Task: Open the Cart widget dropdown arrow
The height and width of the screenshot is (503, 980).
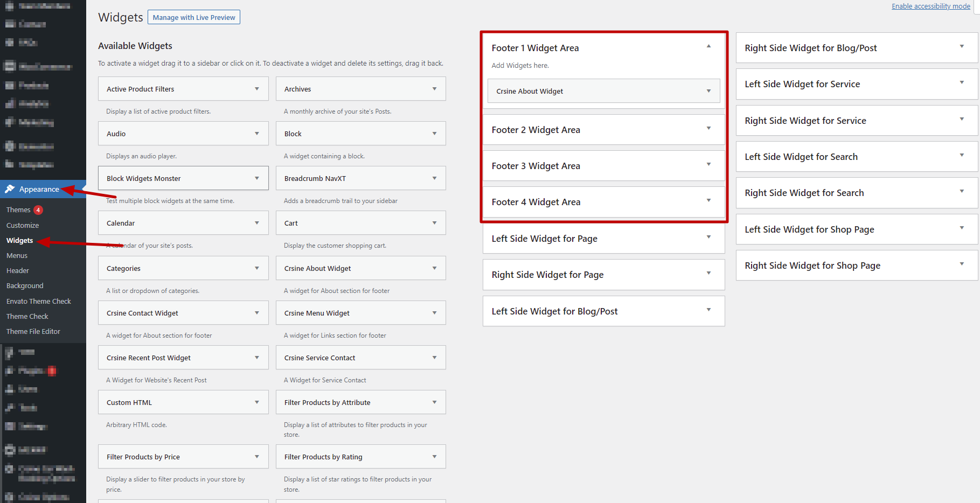Action: pos(434,223)
